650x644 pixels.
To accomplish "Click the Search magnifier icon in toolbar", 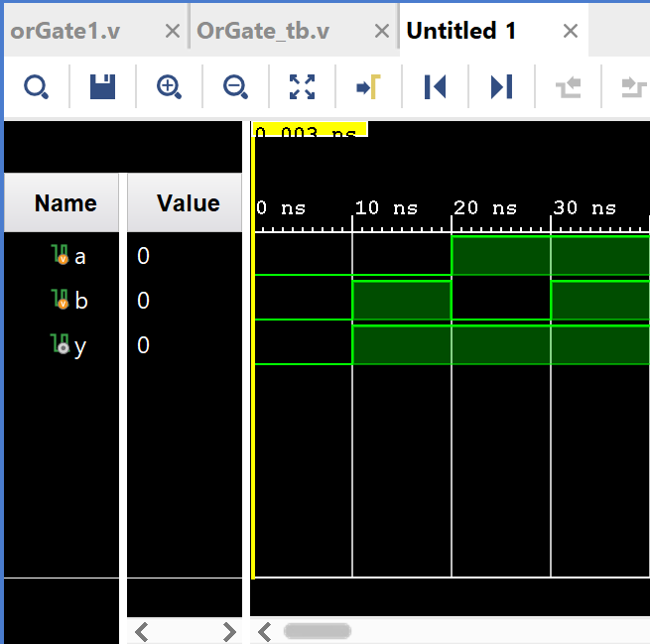I will 36,87.
